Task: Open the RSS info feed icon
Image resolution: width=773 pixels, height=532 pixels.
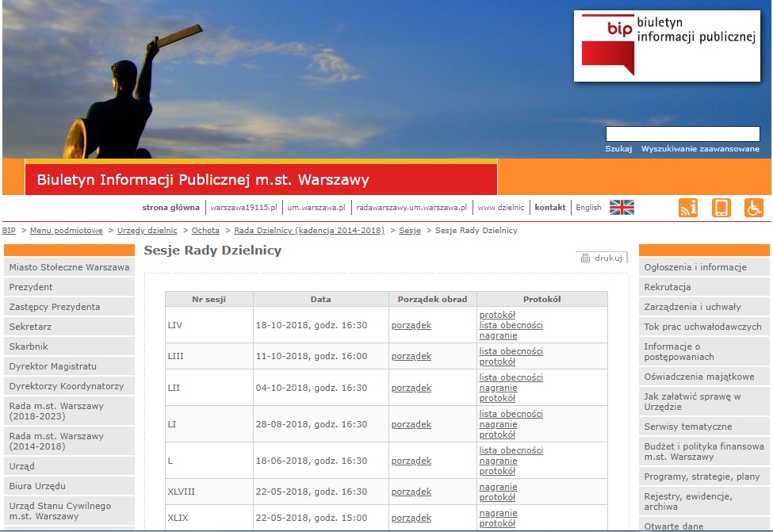Action: [x=688, y=208]
